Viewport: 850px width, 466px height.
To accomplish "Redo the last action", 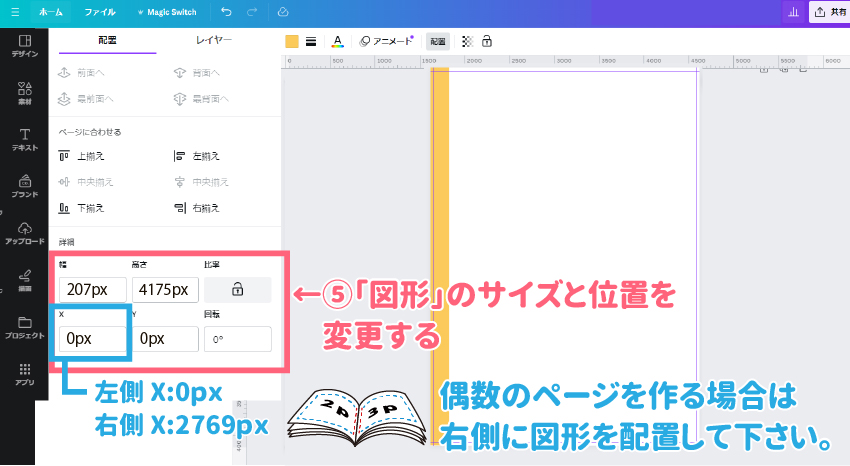I will point(252,12).
